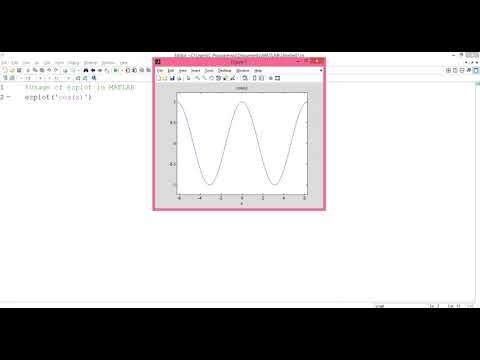The width and height of the screenshot is (480, 360).
Task: Click the Dock Figure arrow in Figure 1
Action: point(321,71)
